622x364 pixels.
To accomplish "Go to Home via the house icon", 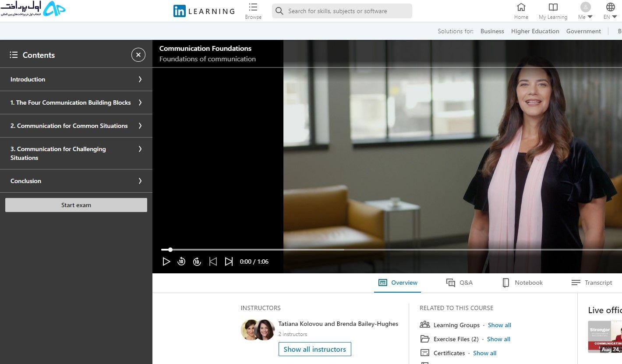I will coord(521,7).
